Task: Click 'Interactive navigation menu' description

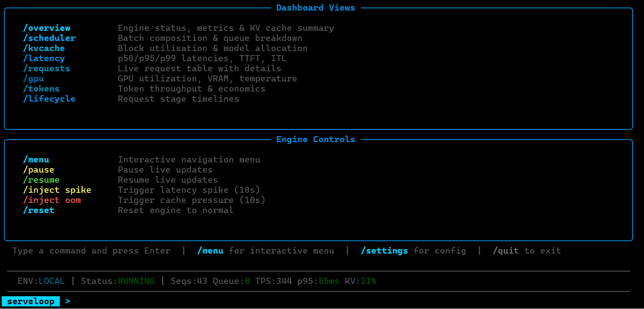Action: coord(189,160)
